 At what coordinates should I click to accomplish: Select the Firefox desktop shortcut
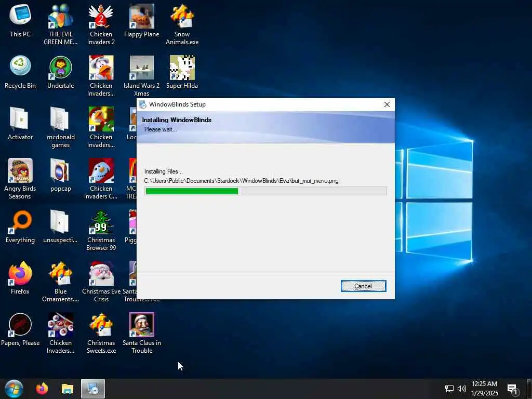point(20,278)
